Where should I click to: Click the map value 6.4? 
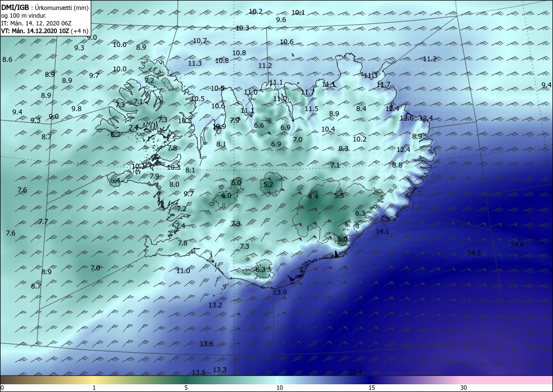tap(116, 181)
